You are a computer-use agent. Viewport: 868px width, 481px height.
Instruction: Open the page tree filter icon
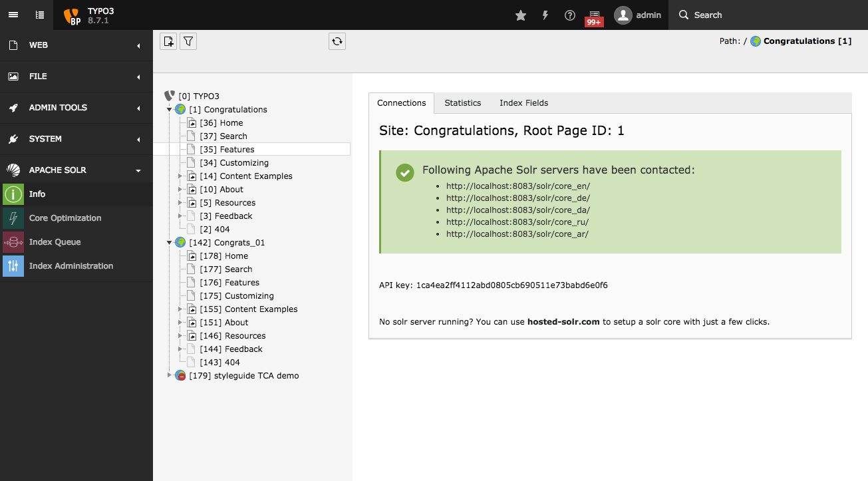point(188,41)
